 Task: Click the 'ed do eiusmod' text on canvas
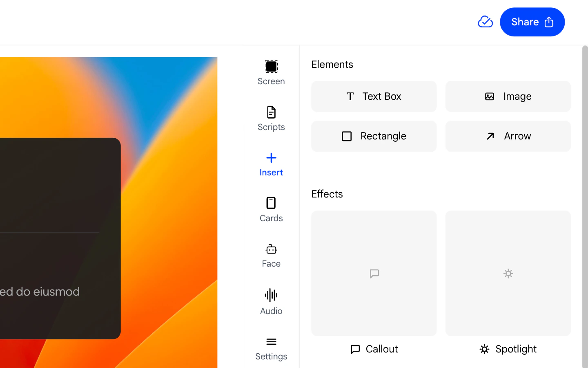[x=40, y=292]
